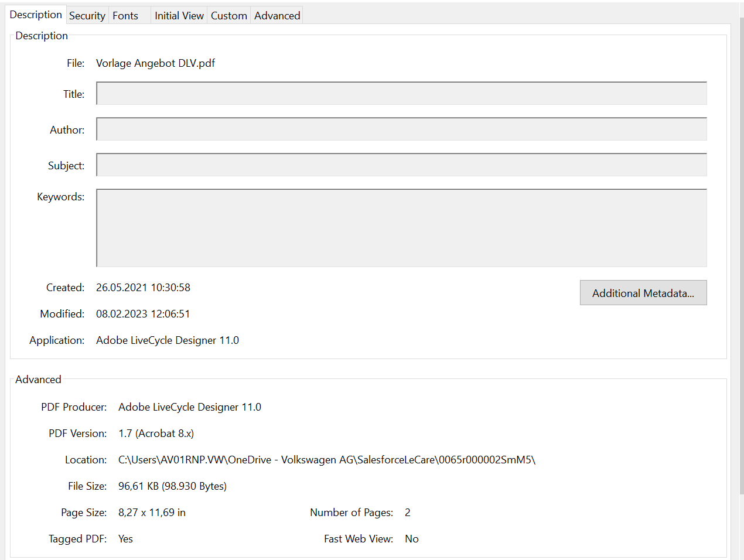Click the Fast Web View value No

(412, 539)
